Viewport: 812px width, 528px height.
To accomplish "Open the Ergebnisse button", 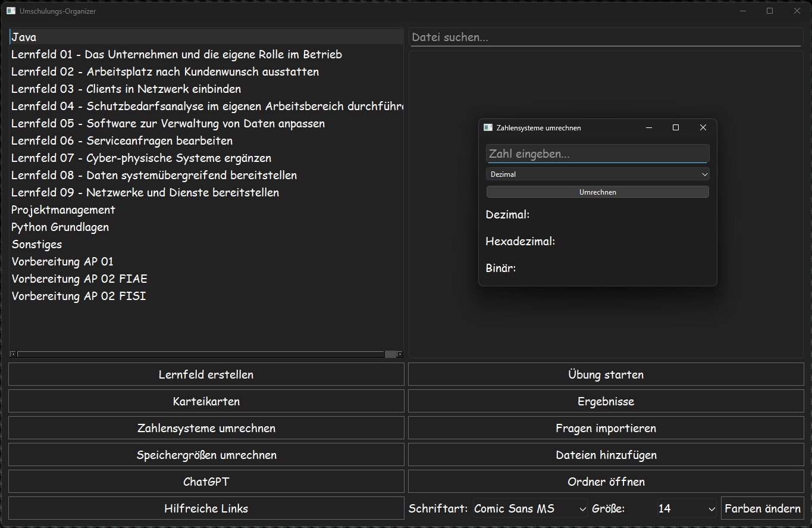I will point(606,401).
